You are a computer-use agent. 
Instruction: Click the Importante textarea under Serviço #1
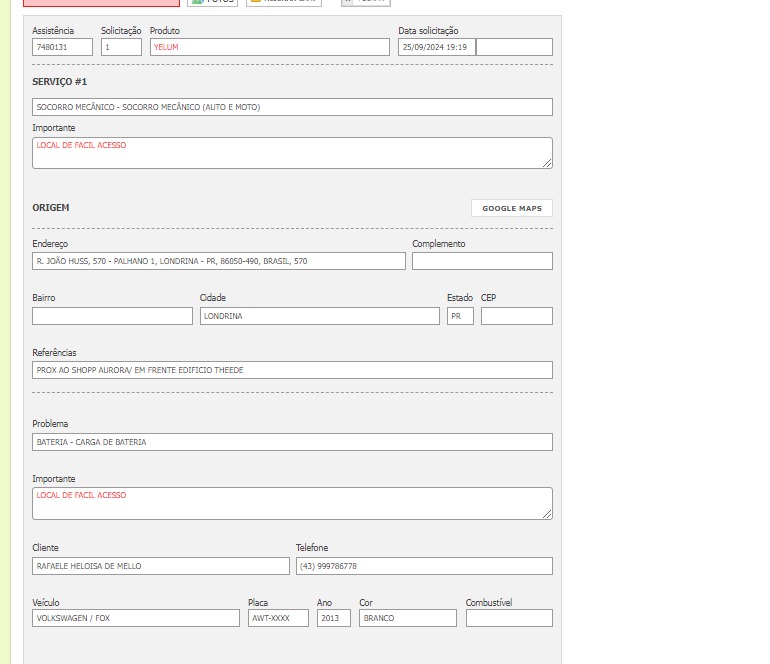292,153
